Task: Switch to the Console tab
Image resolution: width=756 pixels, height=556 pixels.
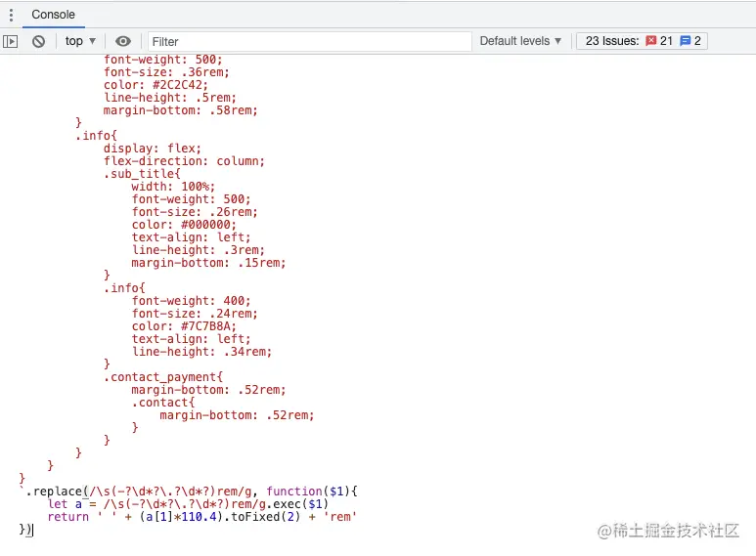Action: 53,15
